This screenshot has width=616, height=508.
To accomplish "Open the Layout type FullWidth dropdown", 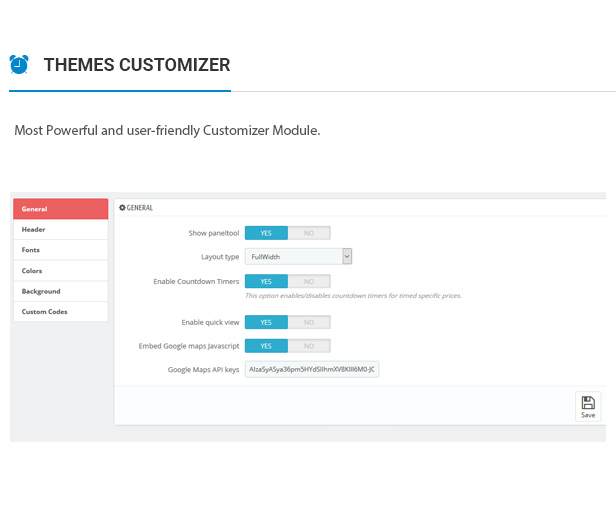I will (x=299, y=257).
